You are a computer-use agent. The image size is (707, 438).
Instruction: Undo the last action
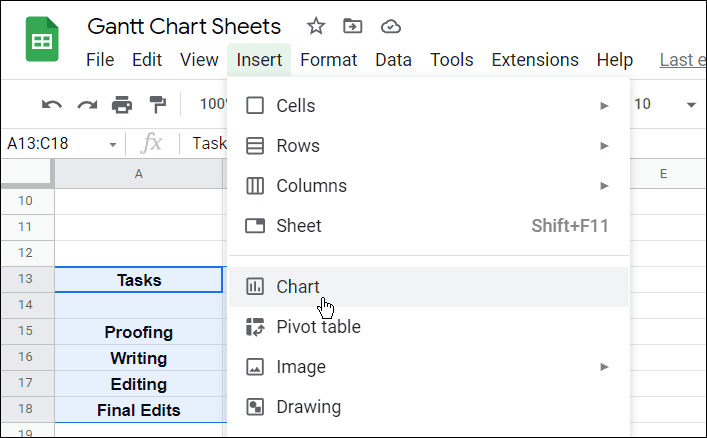point(52,105)
